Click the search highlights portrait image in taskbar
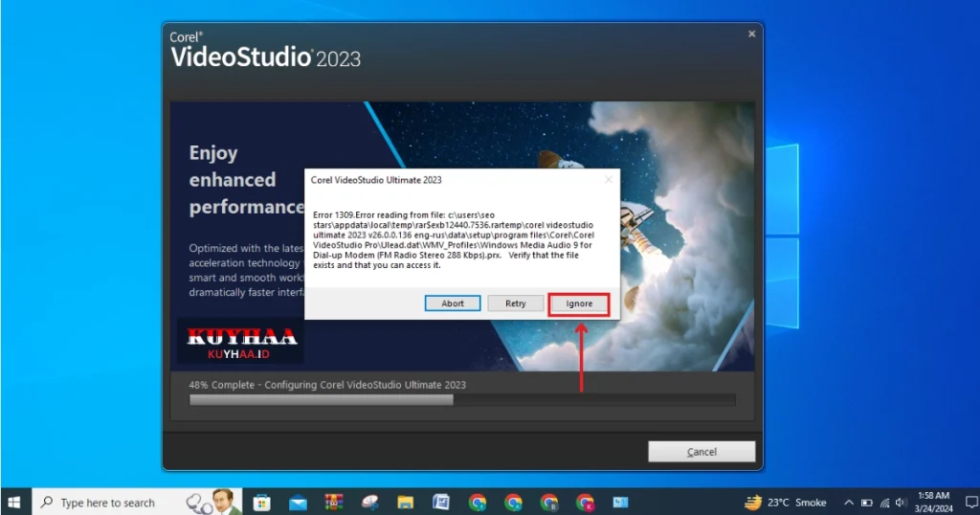Screen dimensions: 980x515 click(213, 503)
